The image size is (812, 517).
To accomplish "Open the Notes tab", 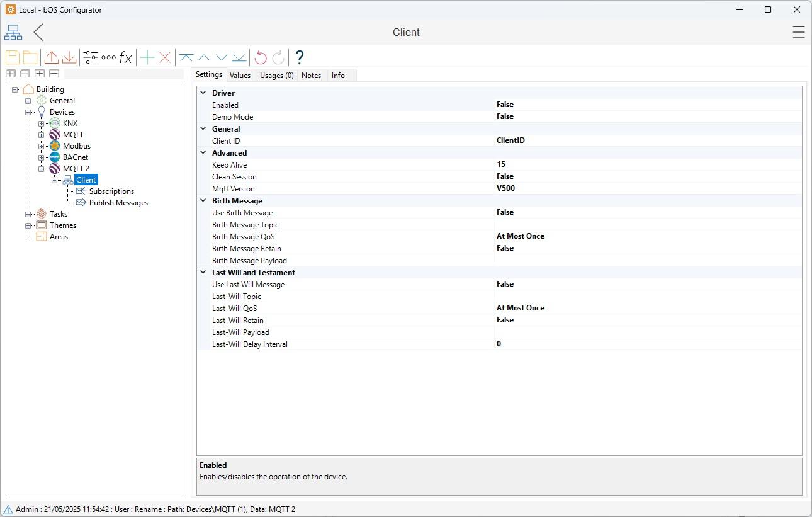I will 311,76.
